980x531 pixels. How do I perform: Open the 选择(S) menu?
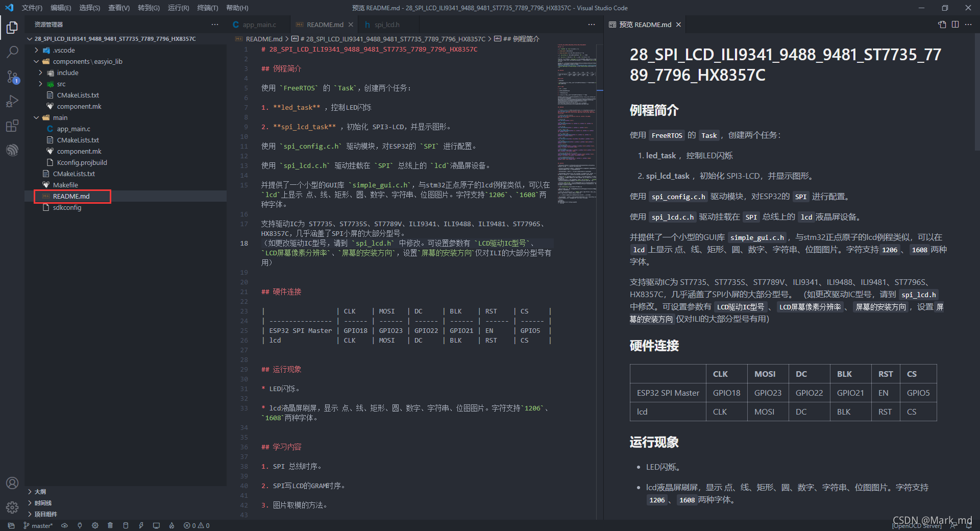click(89, 8)
